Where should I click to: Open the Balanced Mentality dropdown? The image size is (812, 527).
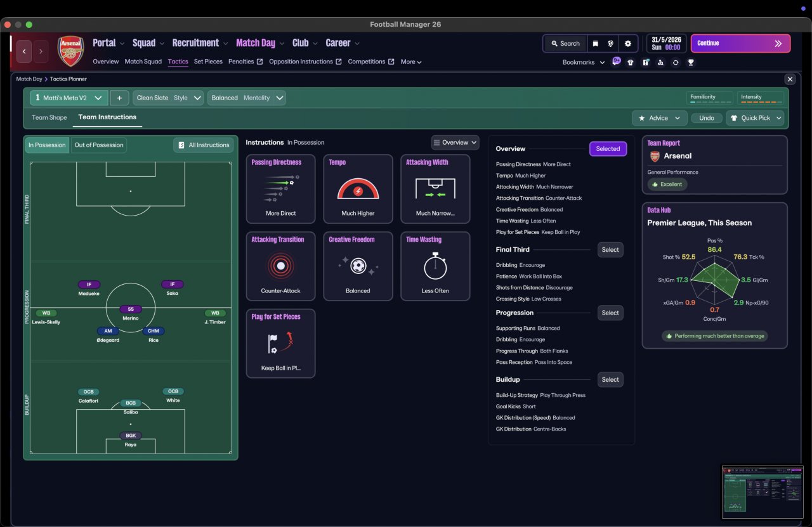pyautogui.click(x=246, y=98)
